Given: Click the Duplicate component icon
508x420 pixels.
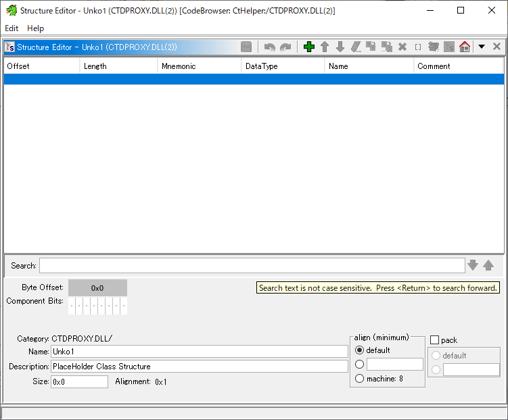Looking at the screenshot, I should (x=371, y=47).
